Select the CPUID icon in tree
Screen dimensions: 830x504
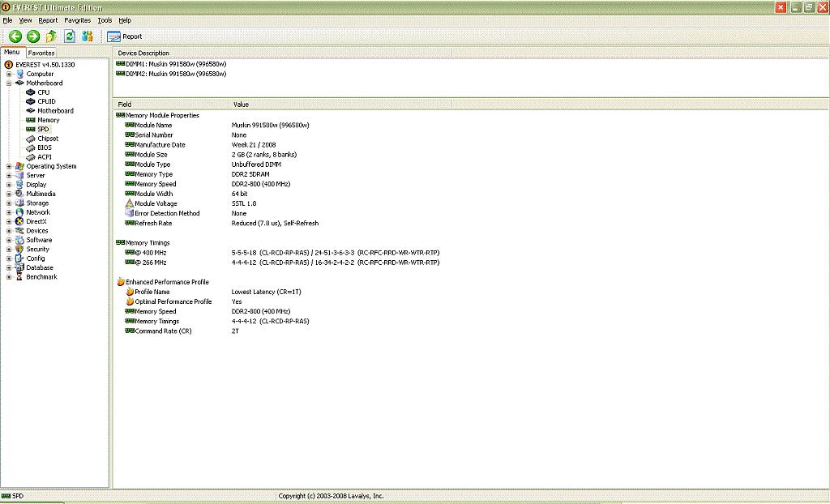(31, 101)
